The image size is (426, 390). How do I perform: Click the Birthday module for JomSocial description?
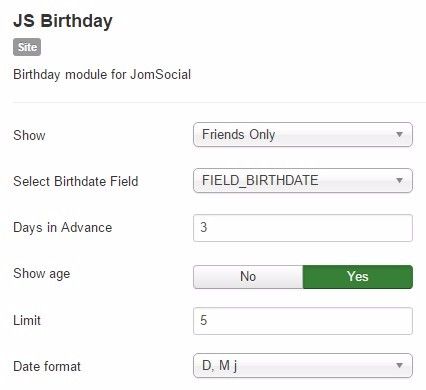click(102, 74)
